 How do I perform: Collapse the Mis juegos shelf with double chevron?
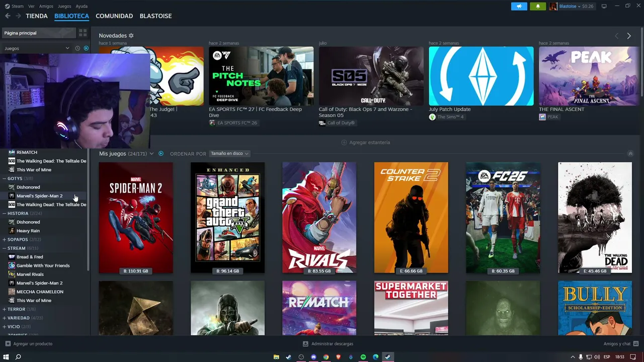630,153
